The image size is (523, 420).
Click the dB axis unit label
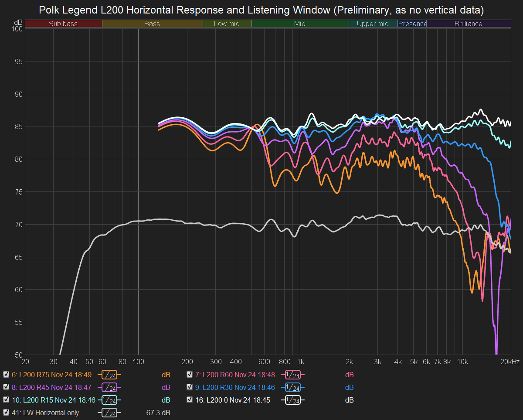tap(18, 22)
